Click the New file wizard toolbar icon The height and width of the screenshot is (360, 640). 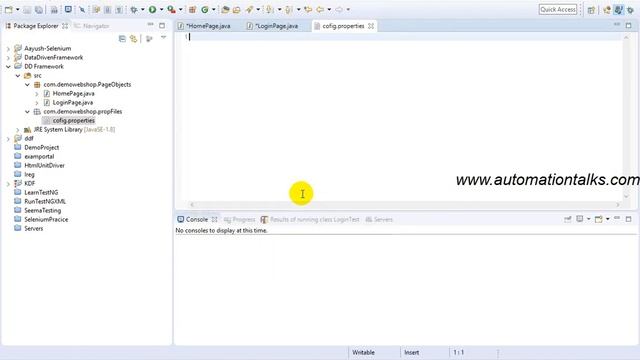coord(8,9)
